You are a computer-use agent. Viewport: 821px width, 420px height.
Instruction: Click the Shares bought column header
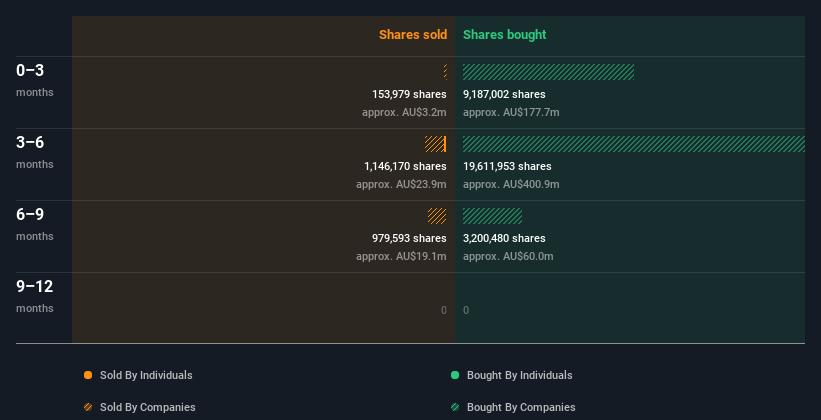(x=504, y=35)
